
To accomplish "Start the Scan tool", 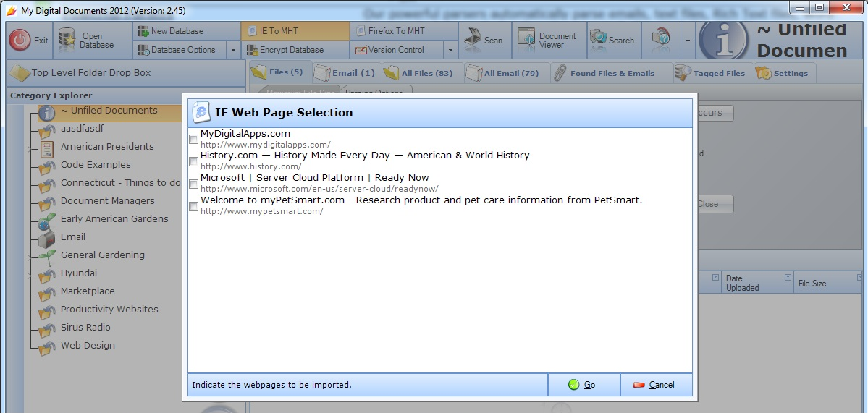I will pyautogui.click(x=484, y=41).
